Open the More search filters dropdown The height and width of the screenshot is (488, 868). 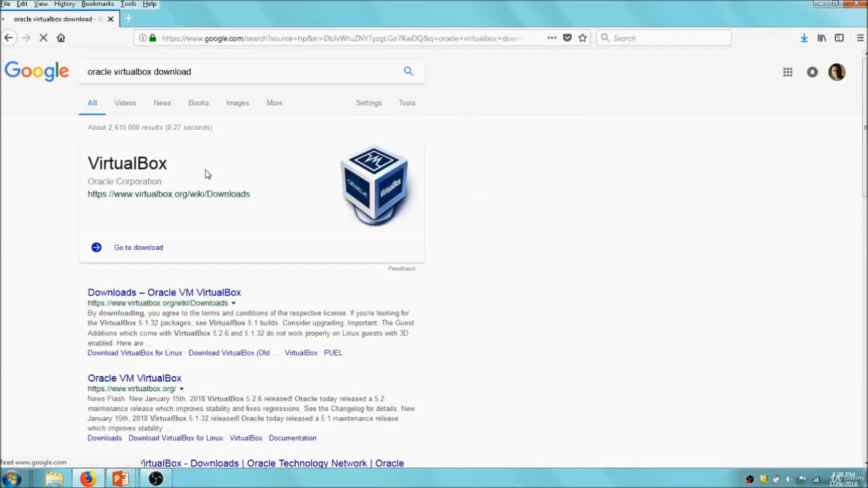(x=275, y=103)
